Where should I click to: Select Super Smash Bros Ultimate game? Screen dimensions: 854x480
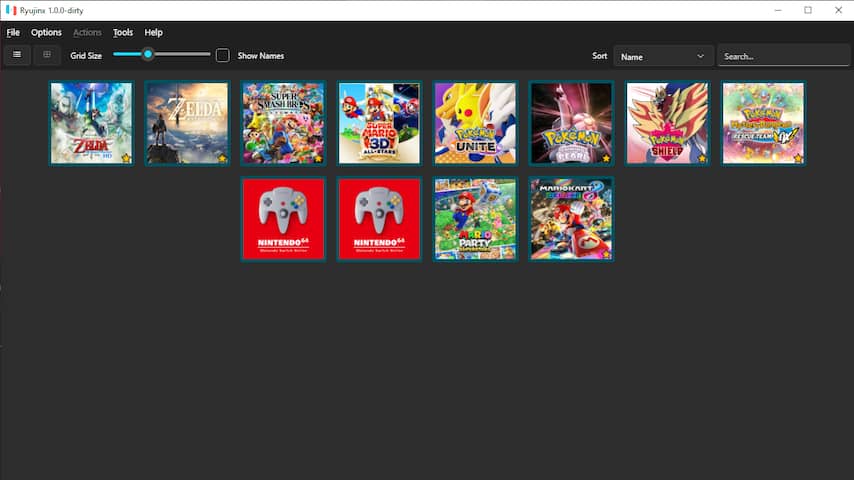[x=283, y=123]
